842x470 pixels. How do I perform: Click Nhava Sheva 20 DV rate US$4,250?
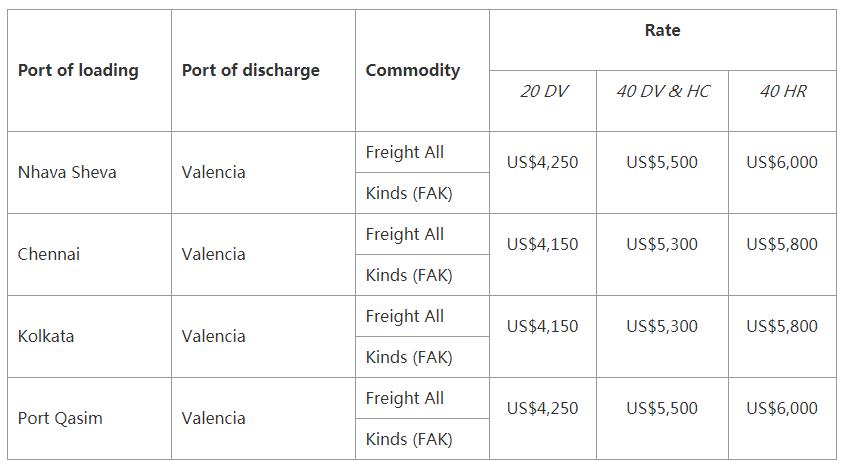[542, 162]
